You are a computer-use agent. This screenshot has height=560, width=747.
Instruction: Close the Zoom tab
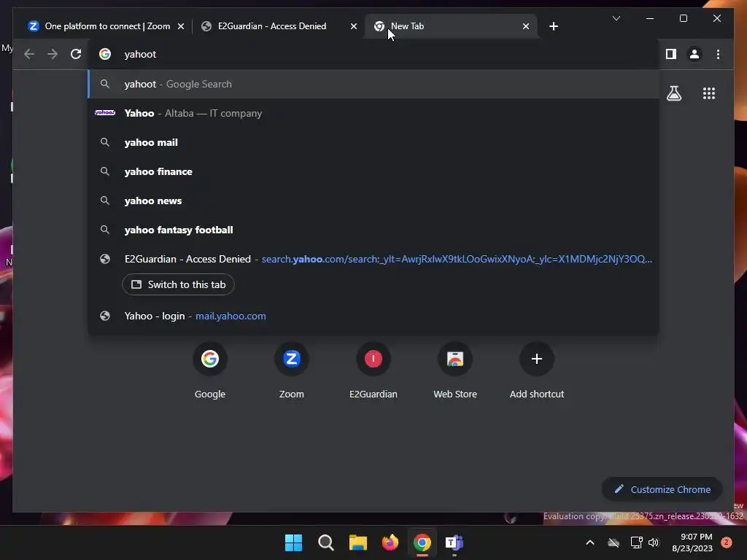pyautogui.click(x=181, y=26)
